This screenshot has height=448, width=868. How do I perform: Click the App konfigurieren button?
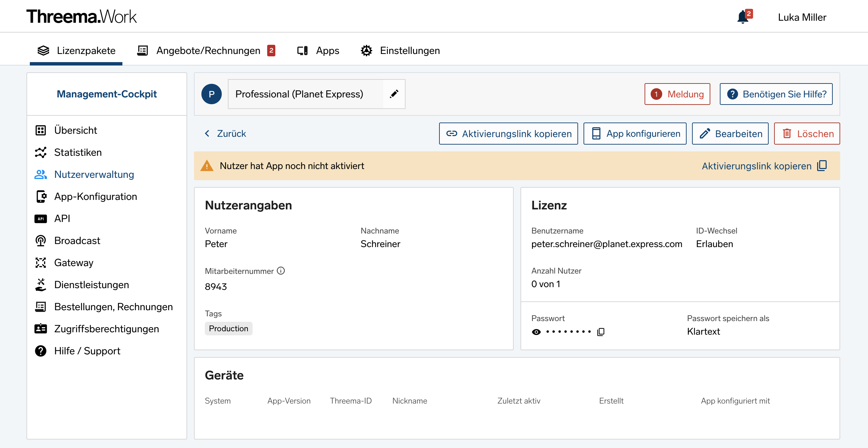tap(635, 133)
